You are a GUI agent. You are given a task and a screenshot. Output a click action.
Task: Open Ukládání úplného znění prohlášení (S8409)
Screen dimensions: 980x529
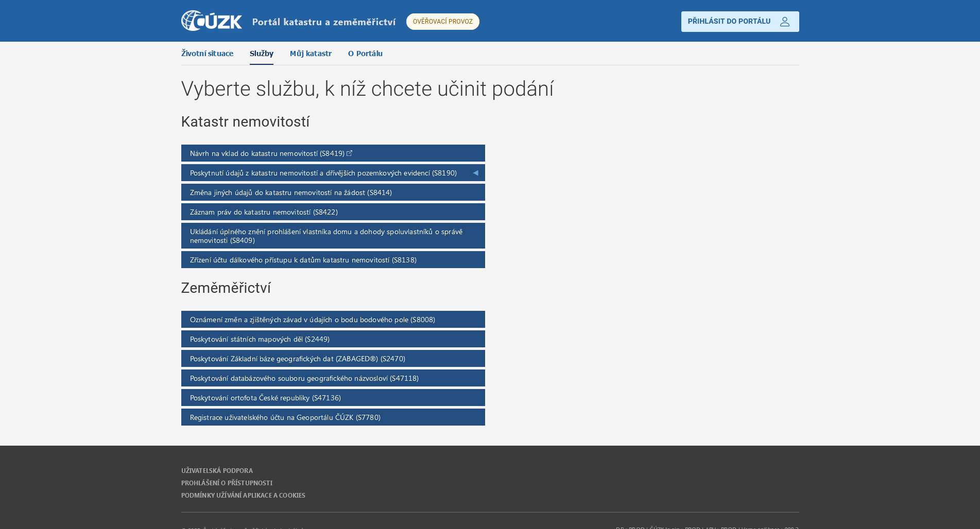[333, 236]
